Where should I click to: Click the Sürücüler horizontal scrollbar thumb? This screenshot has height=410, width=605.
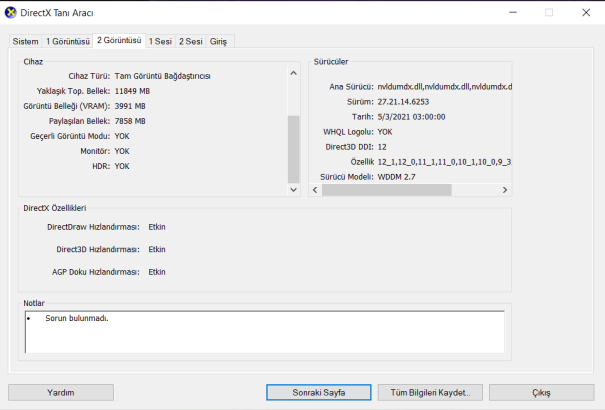pyautogui.click(x=387, y=190)
